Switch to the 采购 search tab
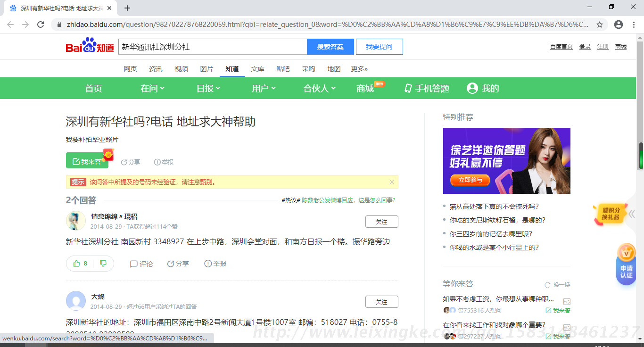Image resolution: width=644 pixels, height=347 pixels. coord(308,69)
